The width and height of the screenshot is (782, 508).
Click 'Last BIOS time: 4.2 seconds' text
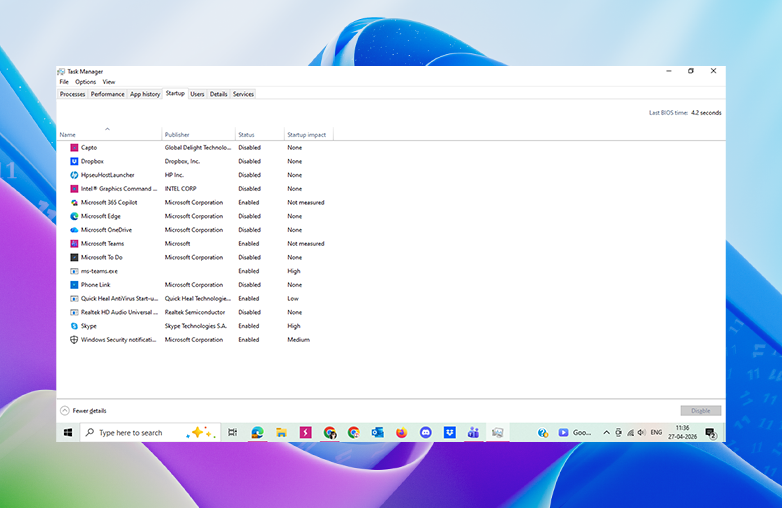click(x=685, y=113)
